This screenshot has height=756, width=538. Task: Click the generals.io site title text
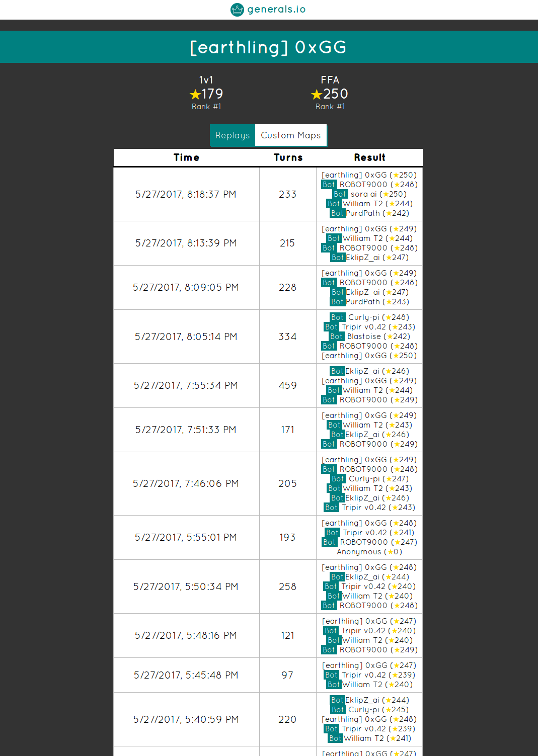pyautogui.click(x=276, y=10)
